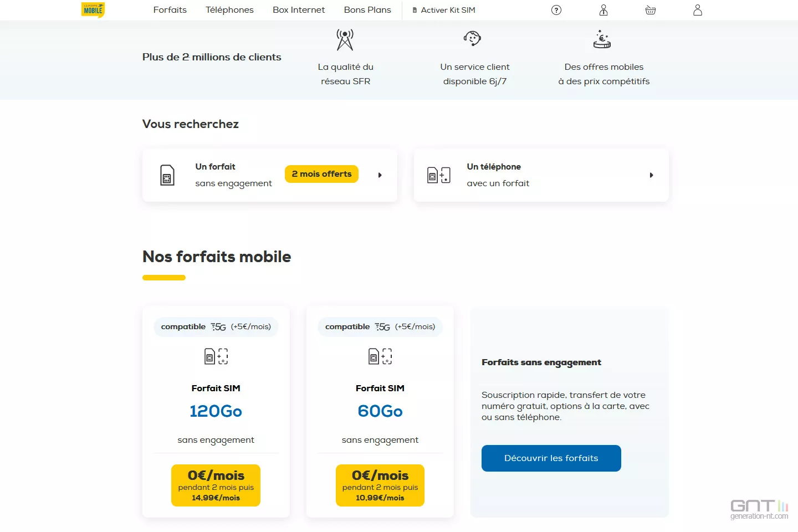Click the advisor person icon in header
This screenshot has width=798, height=532.
click(x=603, y=10)
